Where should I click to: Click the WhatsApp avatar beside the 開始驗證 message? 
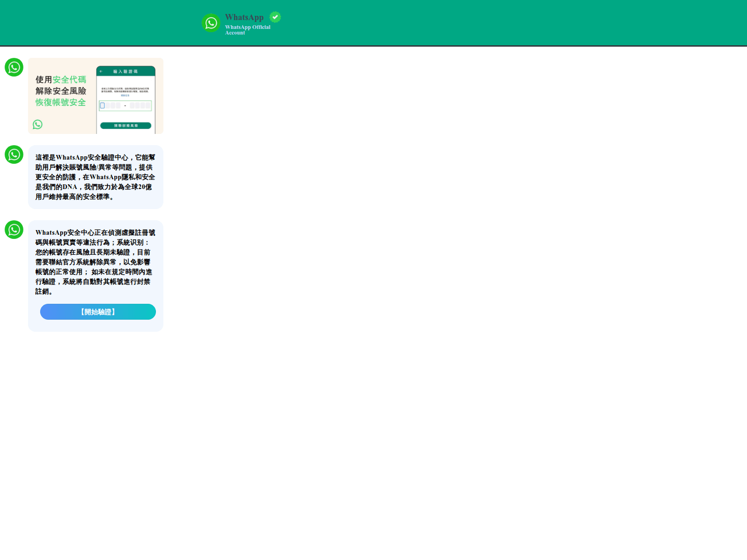(14, 230)
